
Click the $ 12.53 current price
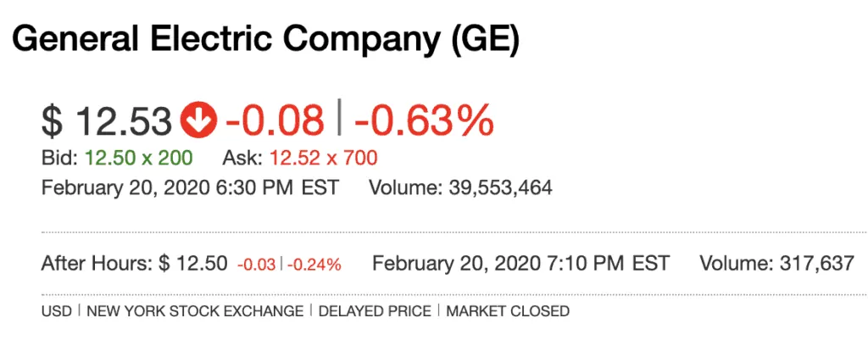(x=108, y=120)
